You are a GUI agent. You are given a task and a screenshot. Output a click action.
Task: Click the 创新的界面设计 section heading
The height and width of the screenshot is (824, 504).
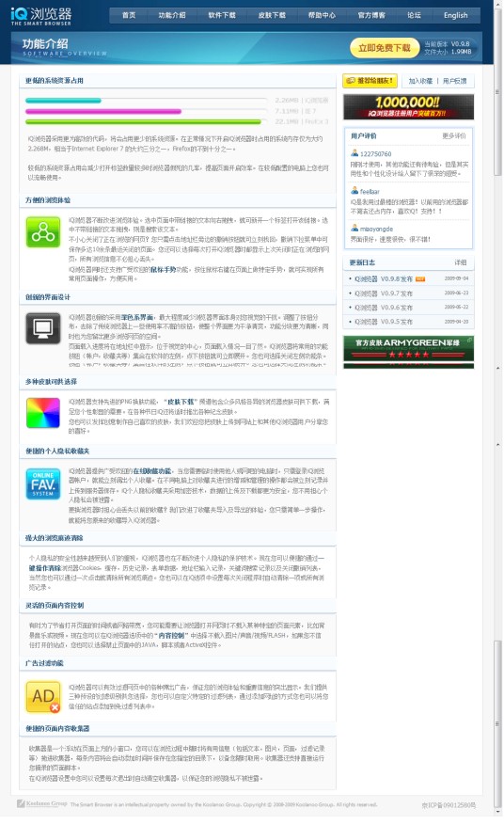point(48,297)
